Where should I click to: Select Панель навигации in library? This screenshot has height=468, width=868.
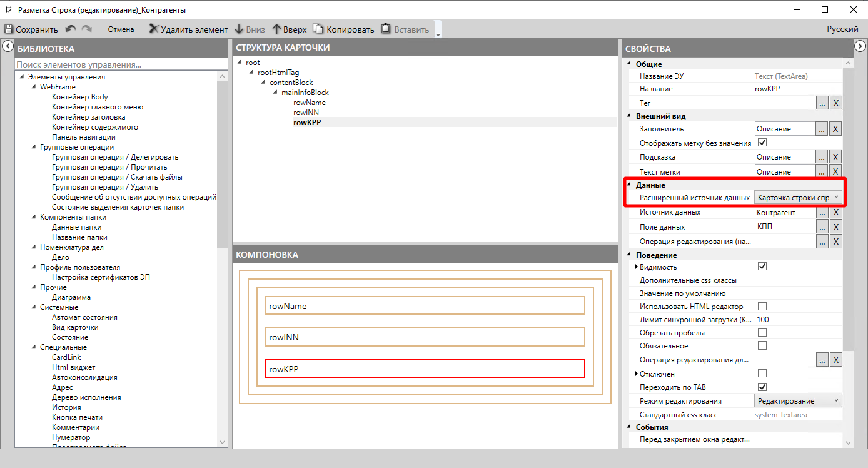(x=83, y=137)
